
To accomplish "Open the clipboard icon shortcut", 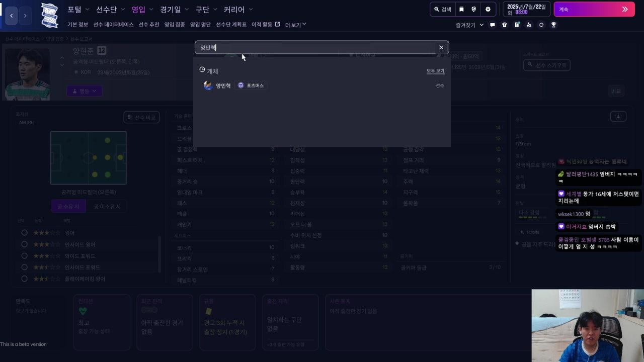I will 517,25.
